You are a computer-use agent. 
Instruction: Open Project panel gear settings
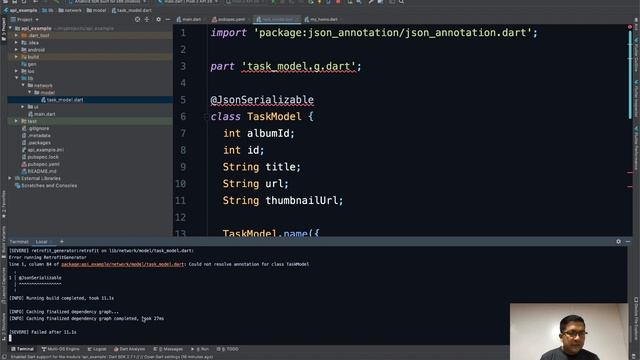158,19
